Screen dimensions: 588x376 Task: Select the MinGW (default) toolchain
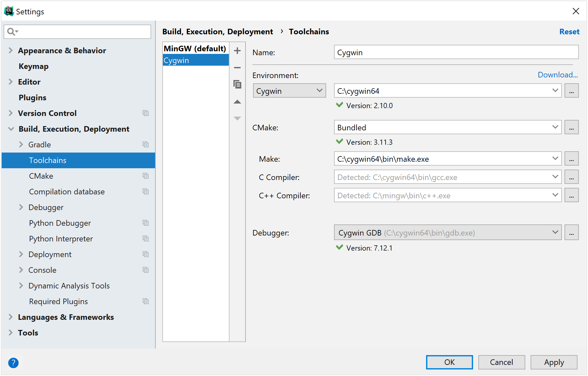pos(195,49)
